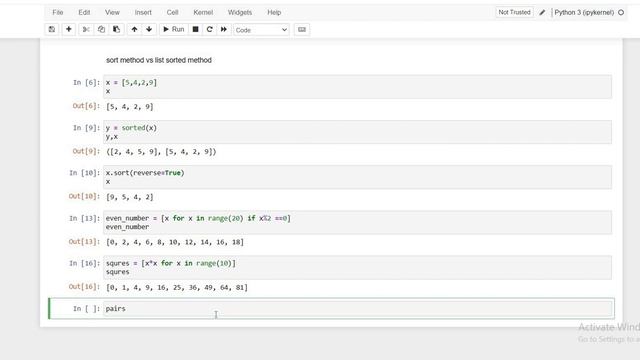The image size is (640, 360).
Task: Open the Kernel menu
Action: [x=203, y=12]
